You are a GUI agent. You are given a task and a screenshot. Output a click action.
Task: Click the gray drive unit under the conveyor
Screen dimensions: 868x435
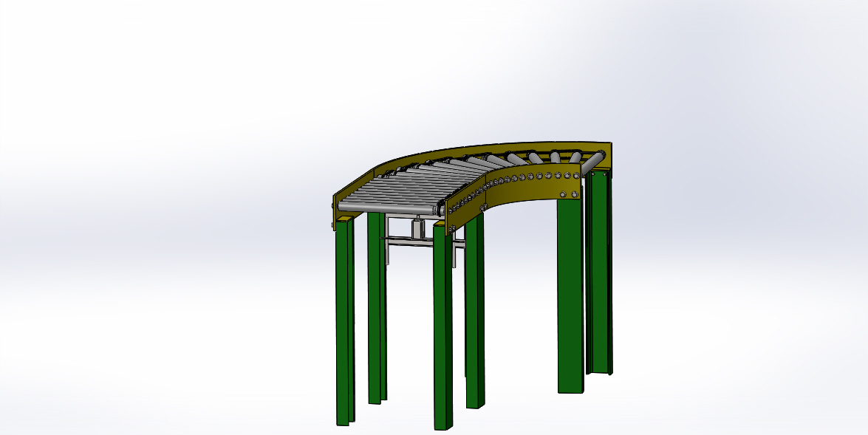pos(419,227)
